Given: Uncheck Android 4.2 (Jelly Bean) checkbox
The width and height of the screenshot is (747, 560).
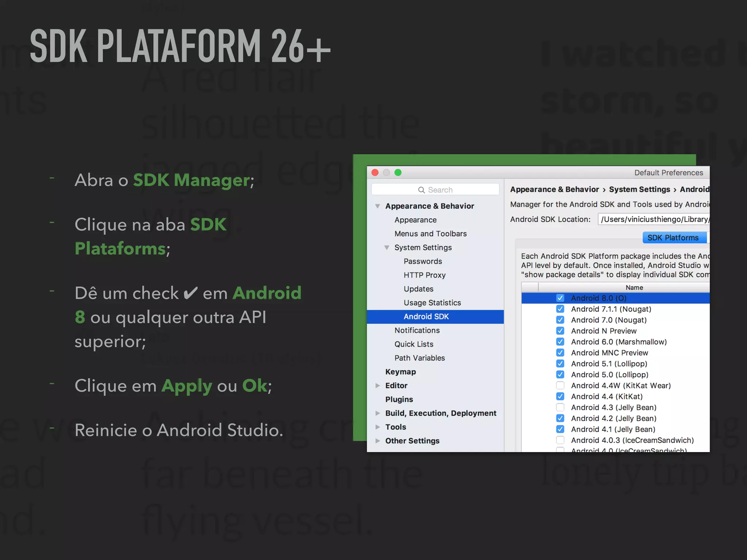Looking at the screenshot, I should pyautogui.click(x=560, y=419).
